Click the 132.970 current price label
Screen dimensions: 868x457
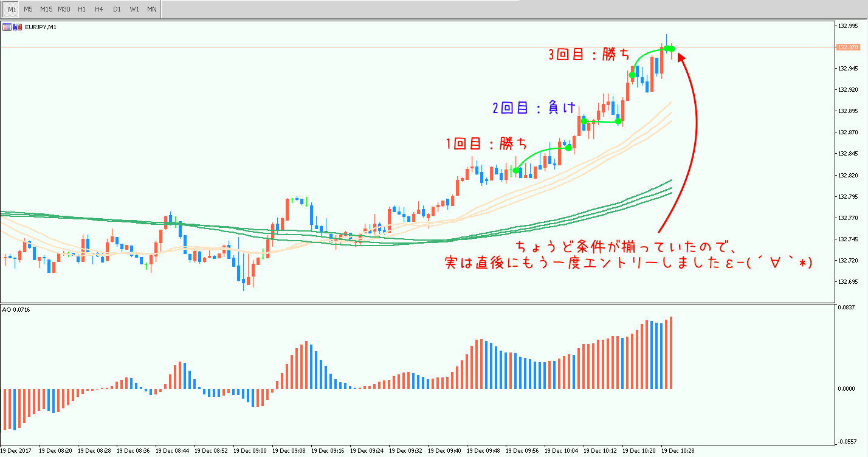[847, 47]
